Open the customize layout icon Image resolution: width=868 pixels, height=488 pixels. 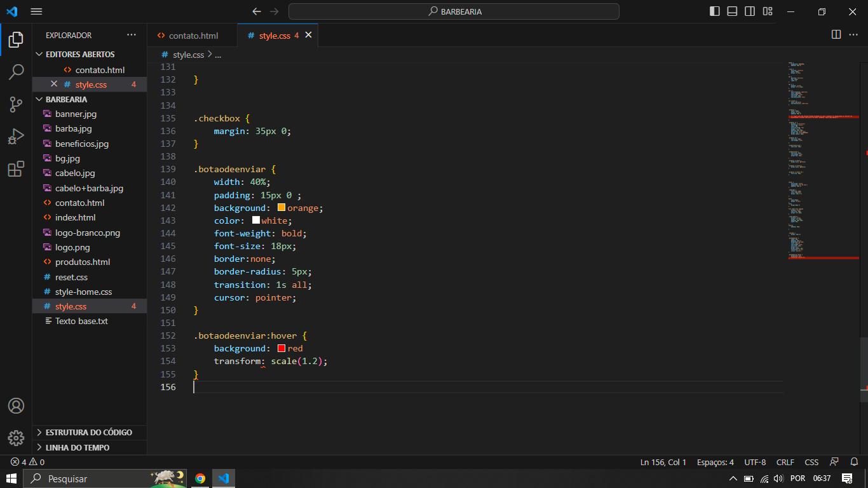tap(768, 11)
